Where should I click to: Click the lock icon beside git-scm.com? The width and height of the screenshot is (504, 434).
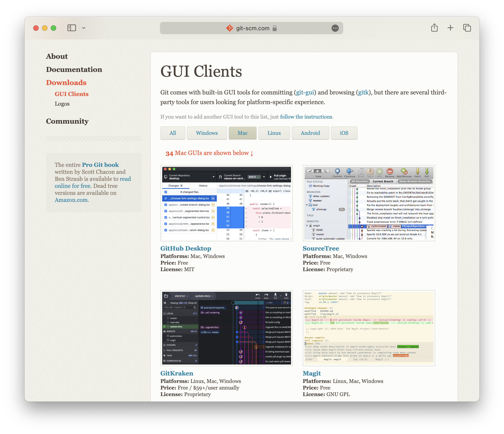pos(275,28)
